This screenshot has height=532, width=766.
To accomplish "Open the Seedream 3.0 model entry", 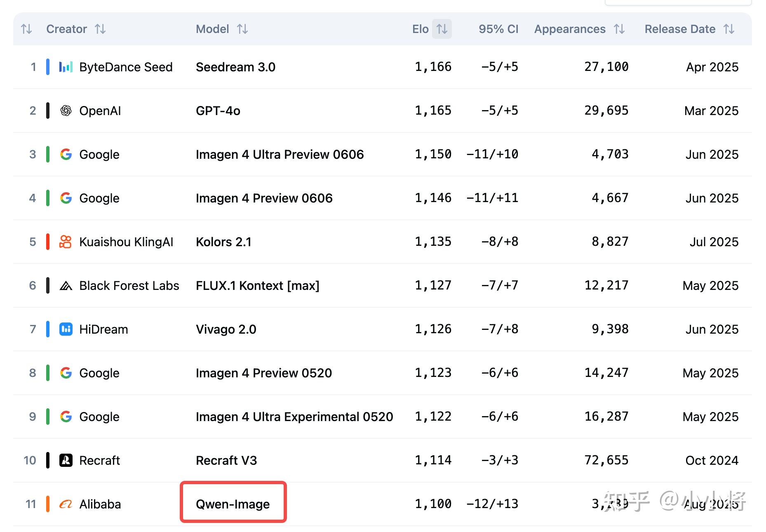I will pyautogui.click(x=235, y=67).
